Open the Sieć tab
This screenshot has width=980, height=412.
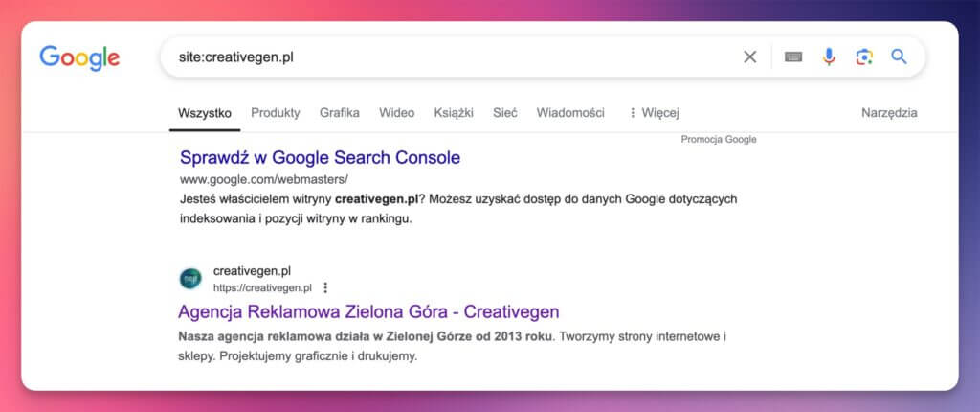(505, 113)
